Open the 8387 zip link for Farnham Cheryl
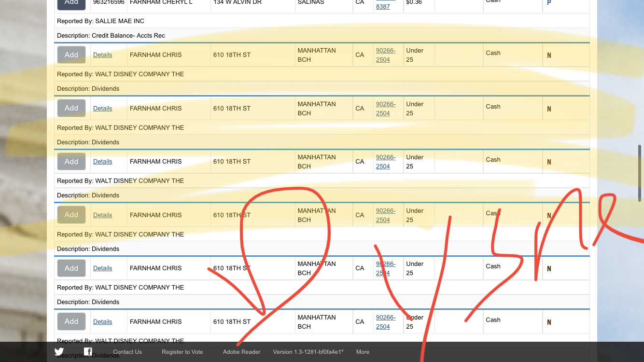Screen dimensions: 644x362 click(383, 6)
